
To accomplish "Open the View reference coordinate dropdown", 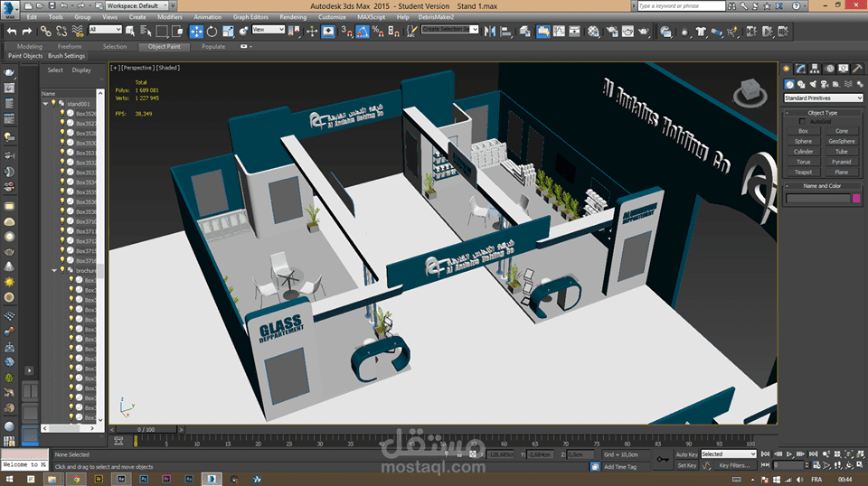I will (268, 29).
